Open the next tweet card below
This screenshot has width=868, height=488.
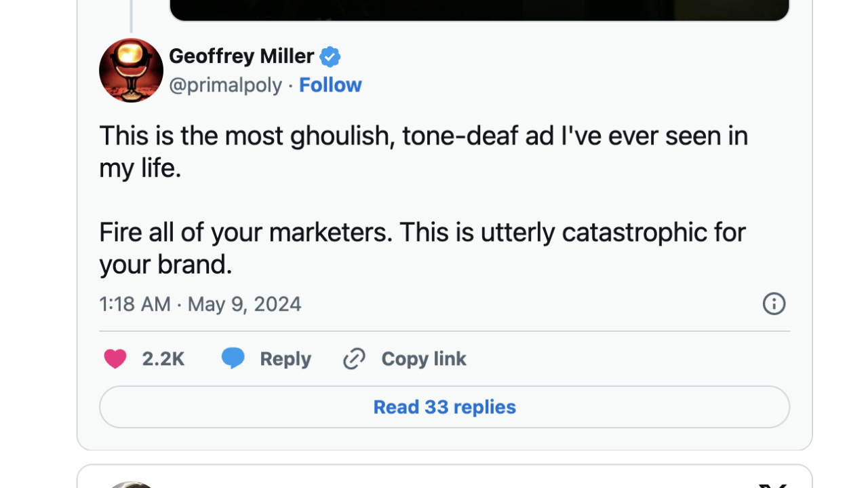pos(444,476)
